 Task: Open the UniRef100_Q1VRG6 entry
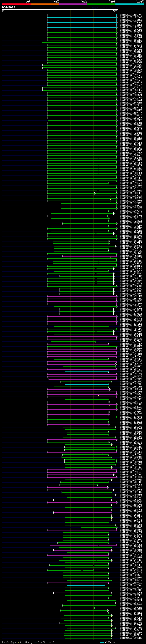[131, 560]
